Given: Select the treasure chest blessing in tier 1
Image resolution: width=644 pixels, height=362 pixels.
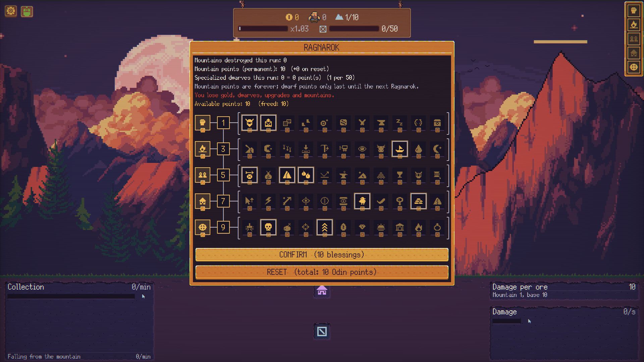Looking at the screenshot, I should [x=437, y=123].
